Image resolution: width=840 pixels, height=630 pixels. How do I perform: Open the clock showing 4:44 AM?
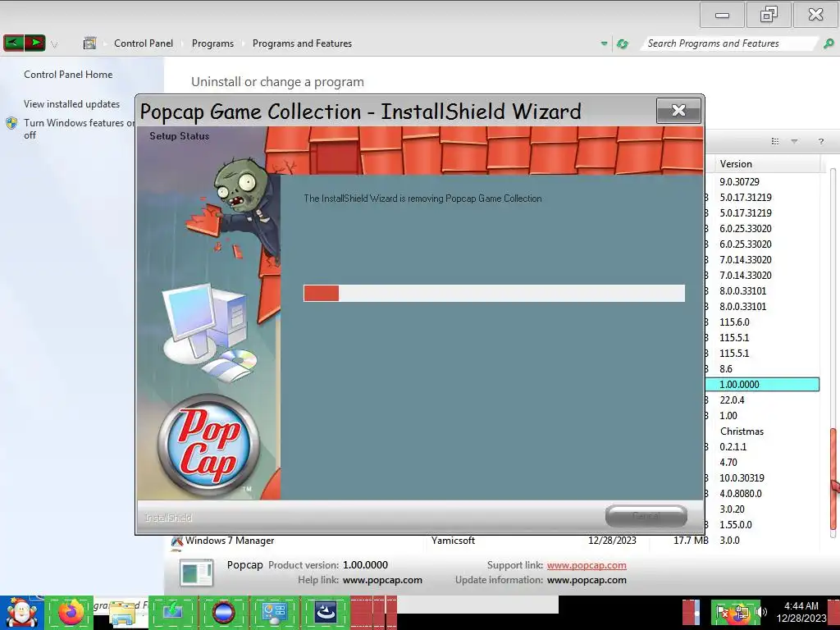[801, 612]
